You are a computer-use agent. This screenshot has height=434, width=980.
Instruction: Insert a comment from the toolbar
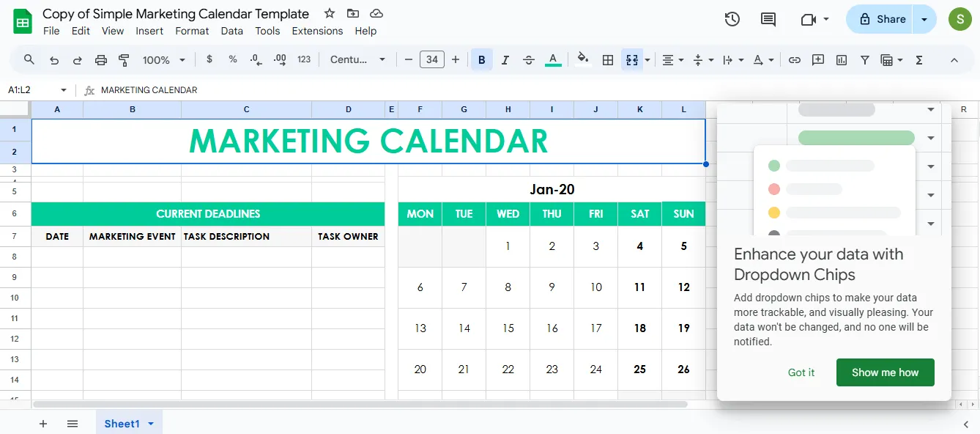(818, 60)
